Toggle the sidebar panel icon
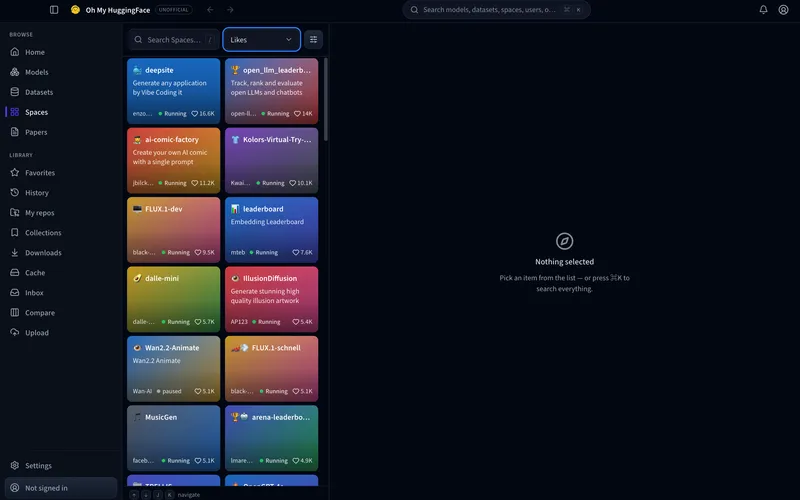Viewport: 800px width, 500px height. (54, 10)
